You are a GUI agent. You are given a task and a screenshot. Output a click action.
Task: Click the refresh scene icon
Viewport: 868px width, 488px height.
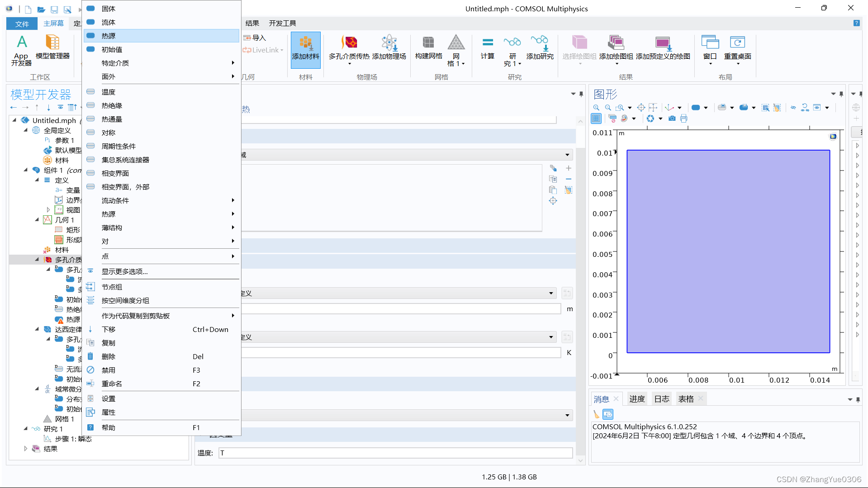650,118
